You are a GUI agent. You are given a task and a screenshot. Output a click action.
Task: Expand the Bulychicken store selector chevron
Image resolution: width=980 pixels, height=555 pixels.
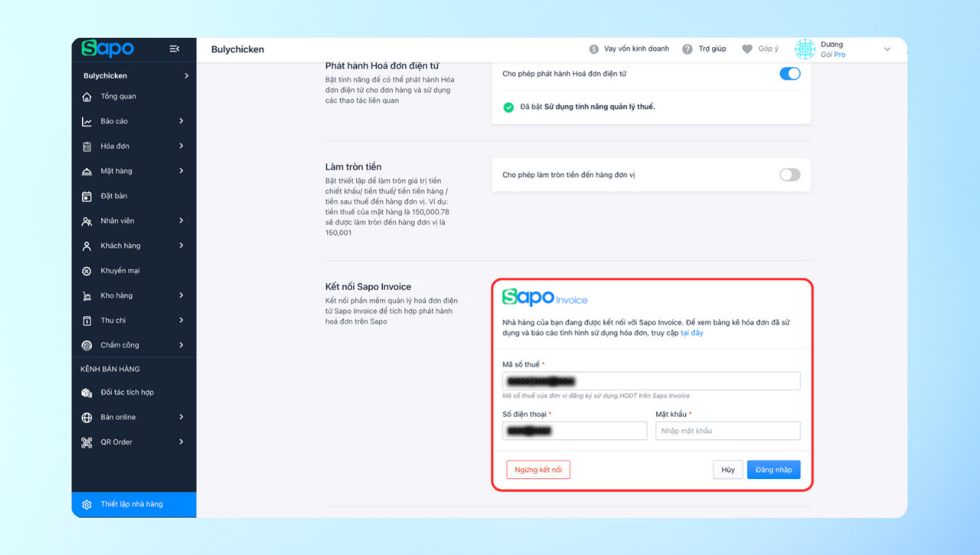point(187,76)
